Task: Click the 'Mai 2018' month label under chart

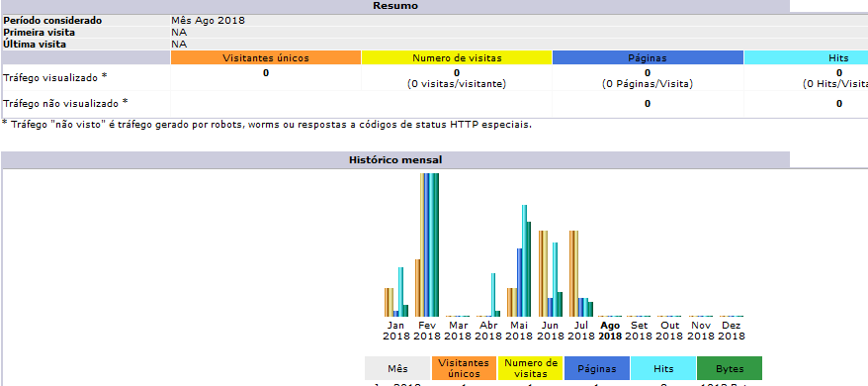Action: pyautogui.click(x=519, y=331)
